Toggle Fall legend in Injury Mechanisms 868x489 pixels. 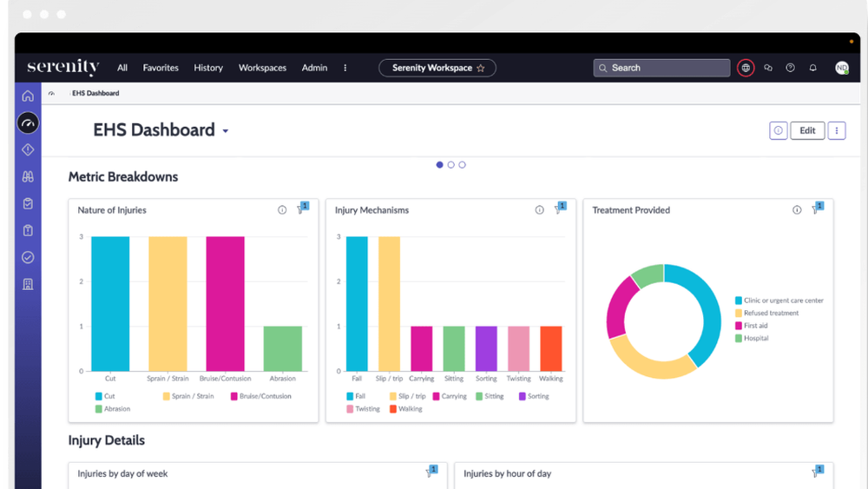[356, 397]
